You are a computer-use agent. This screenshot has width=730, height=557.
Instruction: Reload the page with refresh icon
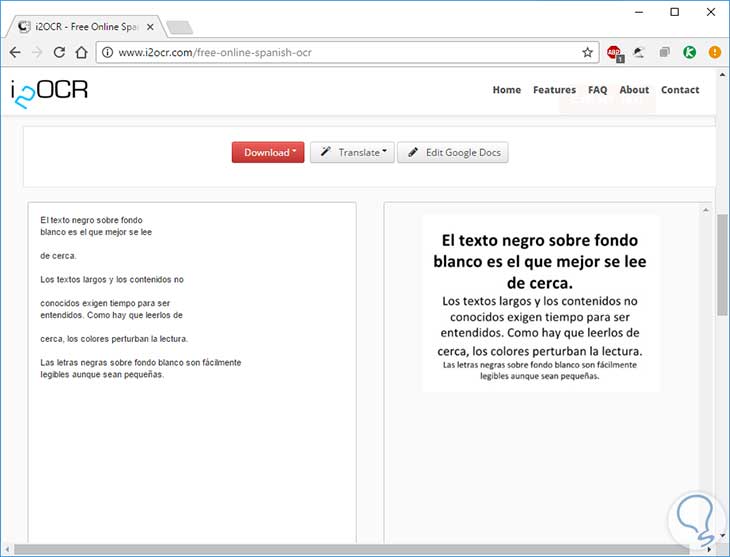click(59, 52)
